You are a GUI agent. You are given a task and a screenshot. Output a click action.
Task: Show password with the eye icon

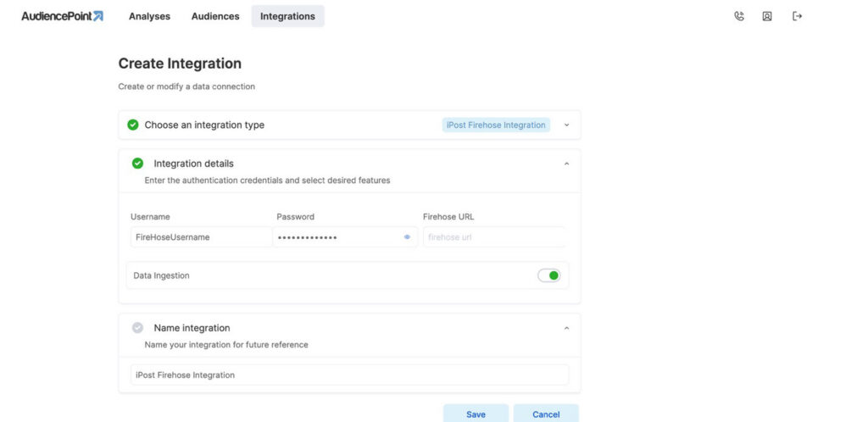tap(407, 237)
